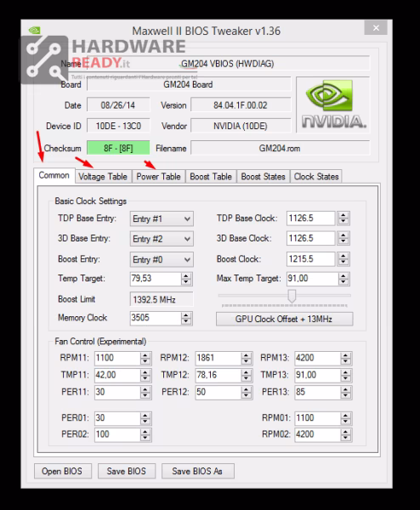Click the PER12 stepper arrows
Viewport: 420px width, 510px height.
(x=247, y=392)
